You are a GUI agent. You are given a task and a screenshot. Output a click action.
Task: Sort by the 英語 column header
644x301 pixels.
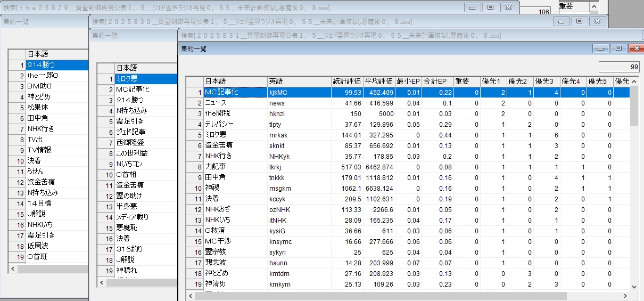(x=298, y=82)
